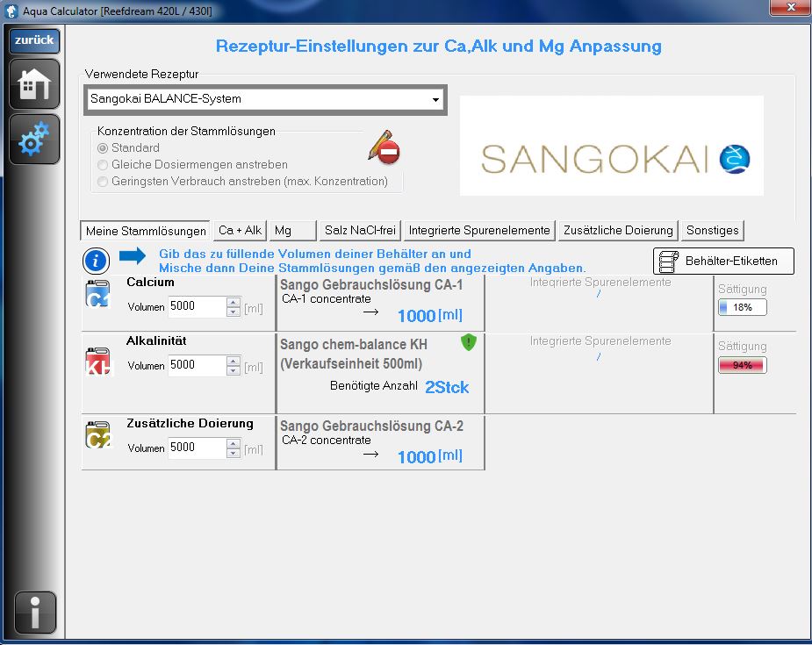
Task: Click the red KH canister icon
Action: (x=98, y=361)
